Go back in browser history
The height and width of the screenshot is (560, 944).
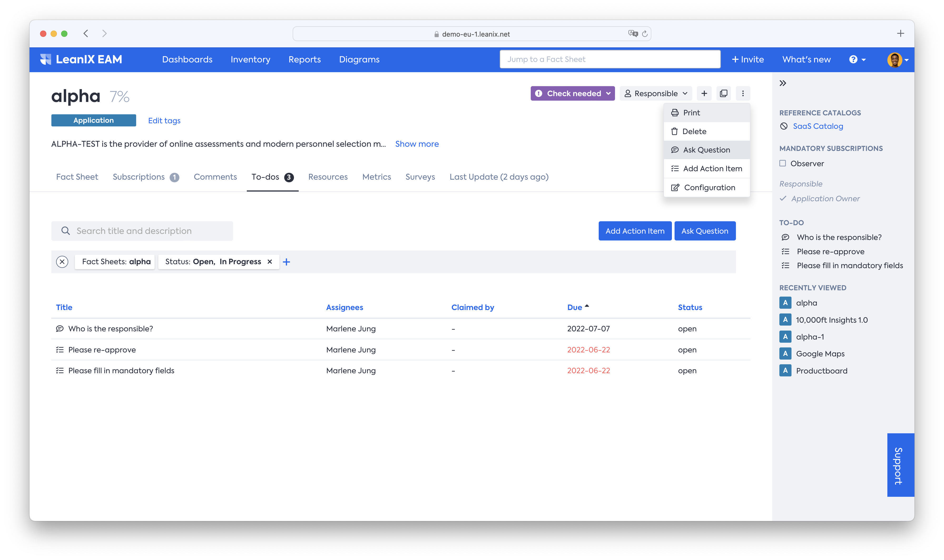coord(86,34)
